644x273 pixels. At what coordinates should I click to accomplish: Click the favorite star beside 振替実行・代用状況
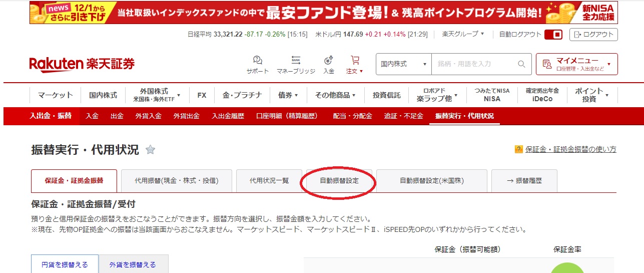pyautogui.click(x=150, y=150)
